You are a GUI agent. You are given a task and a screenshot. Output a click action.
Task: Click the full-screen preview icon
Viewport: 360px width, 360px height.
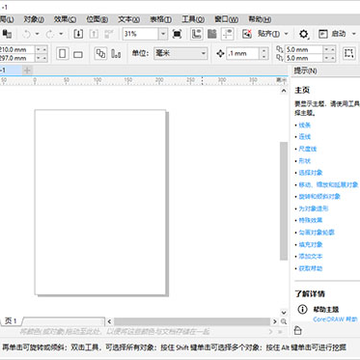pos(177,34)
